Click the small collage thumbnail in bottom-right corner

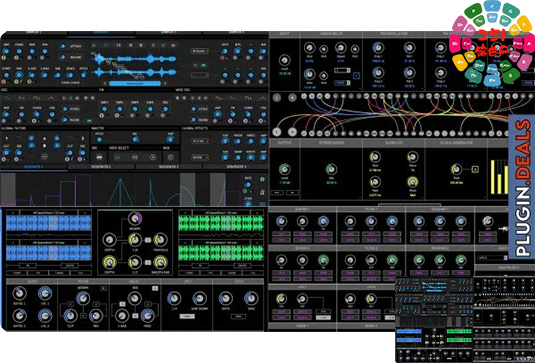(465, 320)
